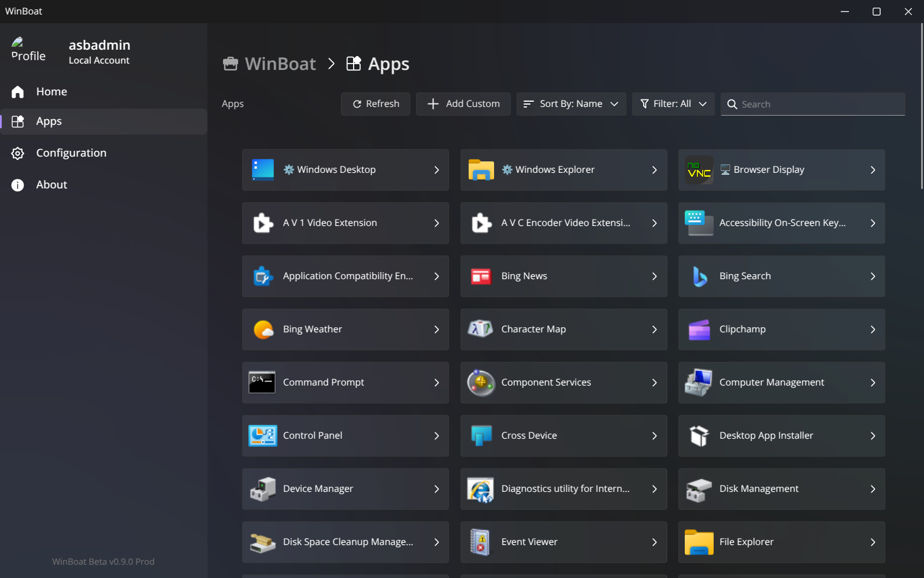Click the Bing News icon

[x=481, y=276]
